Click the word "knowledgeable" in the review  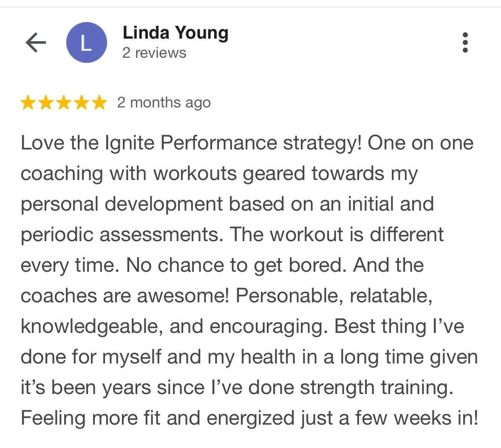pyautogui.click(x=92, y=327)
